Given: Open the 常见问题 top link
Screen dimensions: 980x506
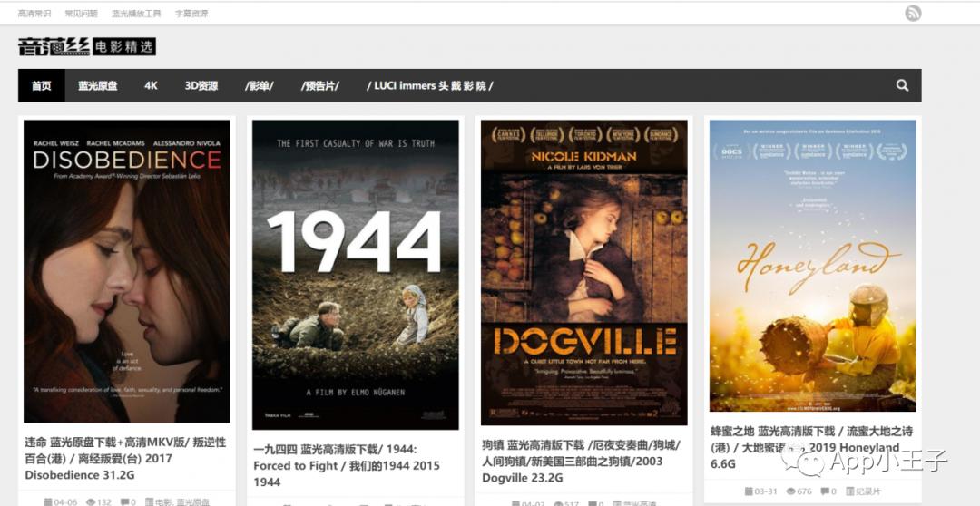Looking at the screenshot, I should pos(82,13).
